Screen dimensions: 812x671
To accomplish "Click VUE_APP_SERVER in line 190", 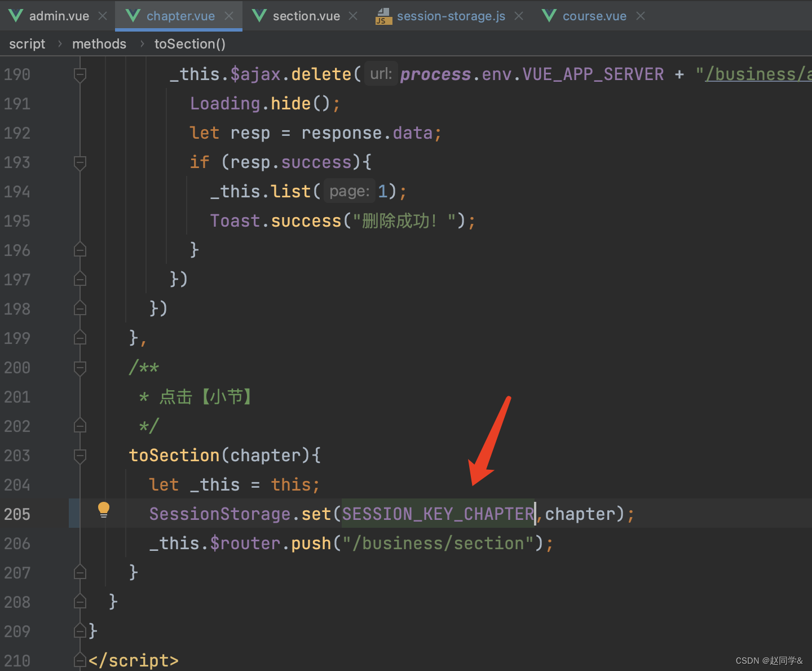I will point(593,74).
